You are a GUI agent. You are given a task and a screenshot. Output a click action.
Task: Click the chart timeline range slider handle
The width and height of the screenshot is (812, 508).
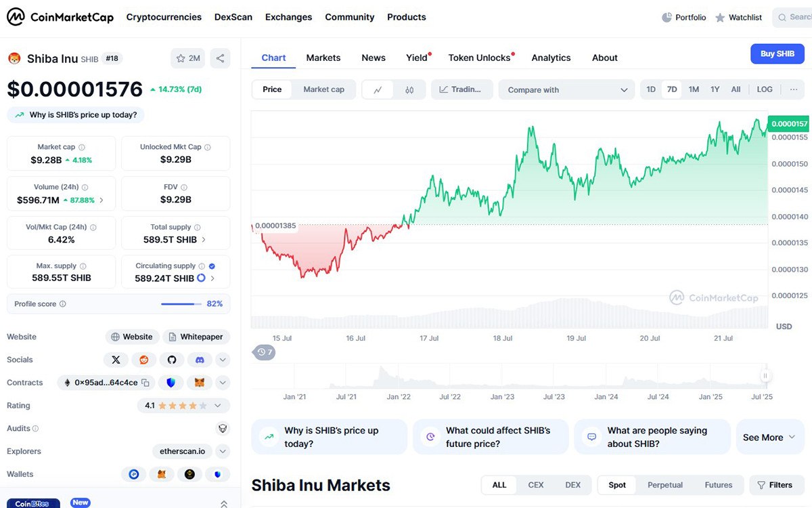pos(766,376)
